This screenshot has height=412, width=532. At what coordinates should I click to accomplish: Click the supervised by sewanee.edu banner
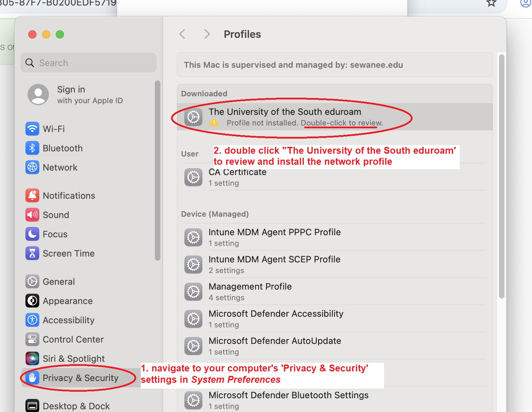tap(334, 65)
